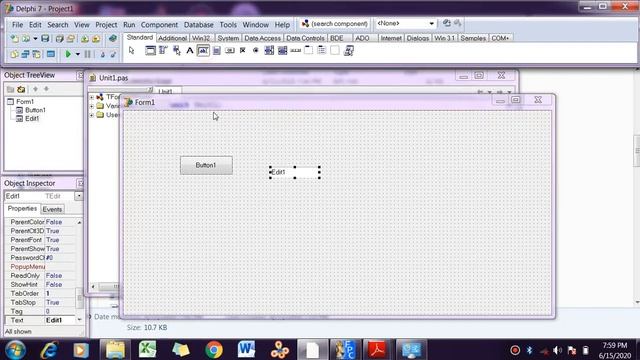Click the View Unit toolbar icon
Screen dimensions: 640x360
tap(15, 54)
